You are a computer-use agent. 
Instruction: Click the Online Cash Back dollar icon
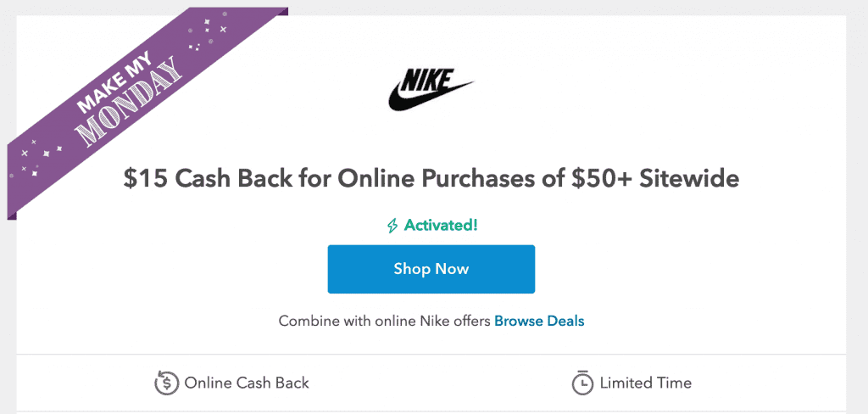167,383
